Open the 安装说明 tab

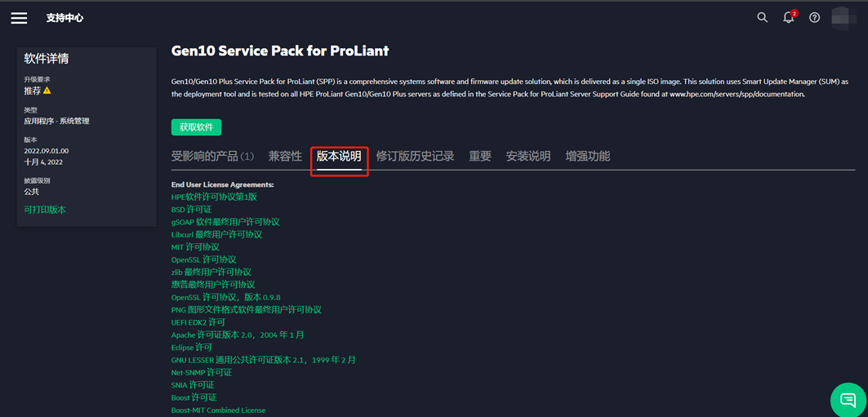(528, 156)
